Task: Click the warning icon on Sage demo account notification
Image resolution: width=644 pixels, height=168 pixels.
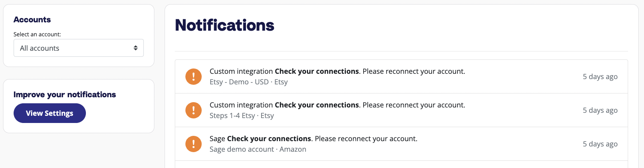Action: tap(193, 144)
